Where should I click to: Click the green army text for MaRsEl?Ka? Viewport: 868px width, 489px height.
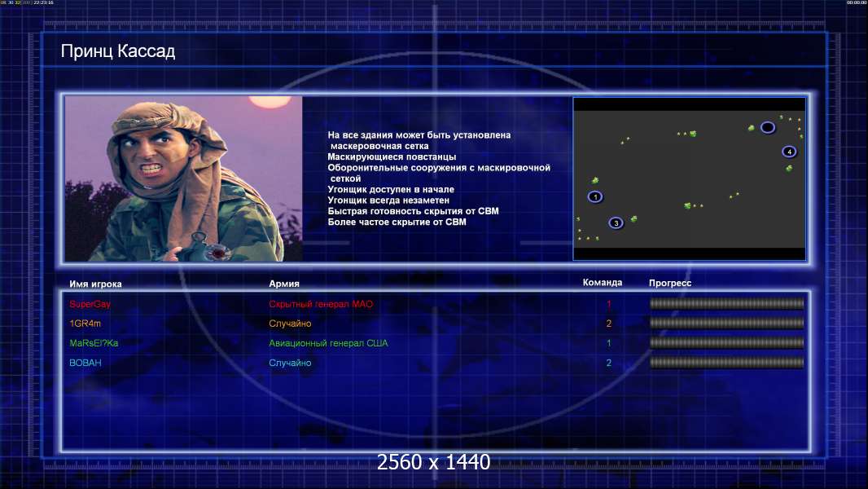click(x=328, y=343)
